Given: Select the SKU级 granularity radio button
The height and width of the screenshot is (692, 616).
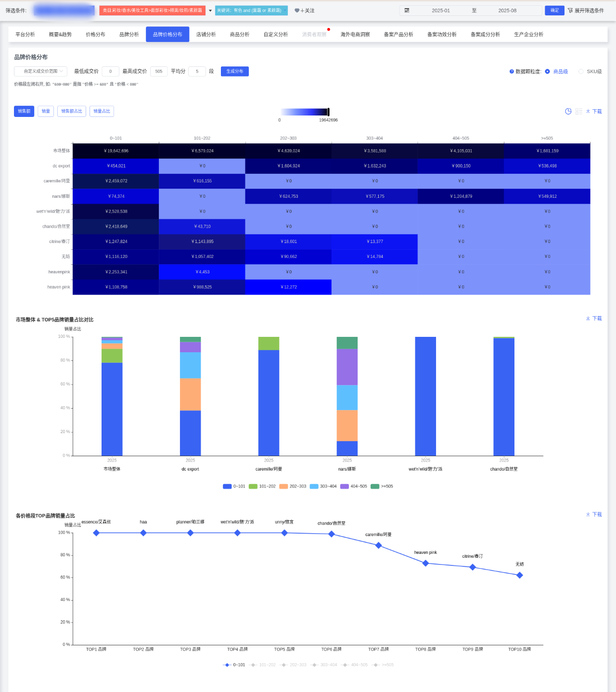Looking at the screenshot, I should [581, 72].
